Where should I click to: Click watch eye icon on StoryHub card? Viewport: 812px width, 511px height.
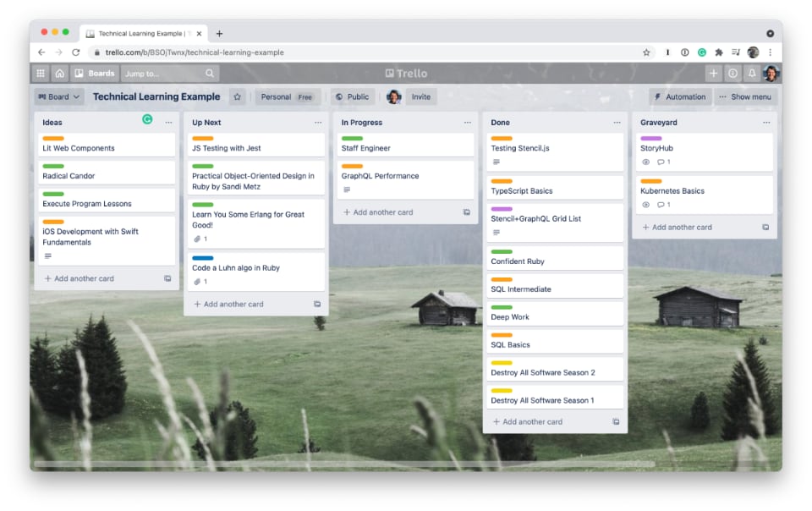pos(645,162)
